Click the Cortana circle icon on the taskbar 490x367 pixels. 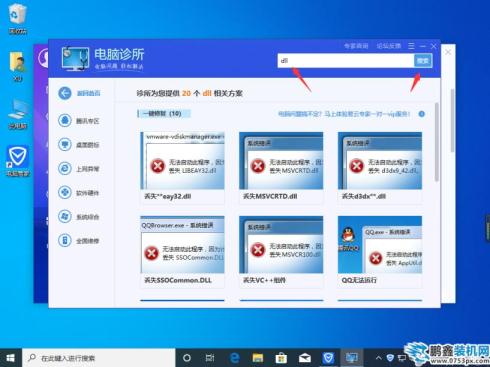coord(187,358)
